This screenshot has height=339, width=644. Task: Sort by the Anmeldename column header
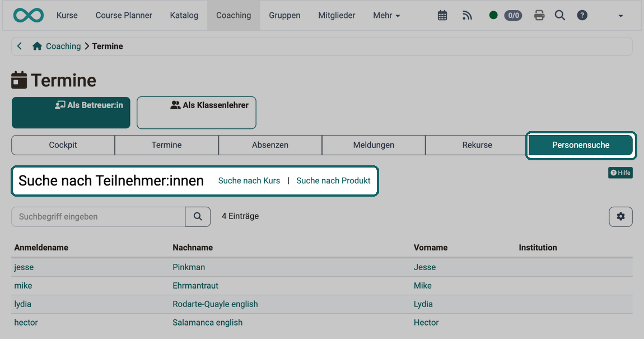(41, 247)
